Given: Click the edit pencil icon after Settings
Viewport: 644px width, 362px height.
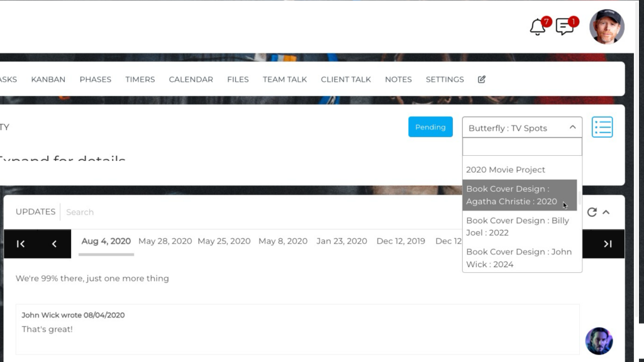Looking at the screenshot, I should coord(482,79).
